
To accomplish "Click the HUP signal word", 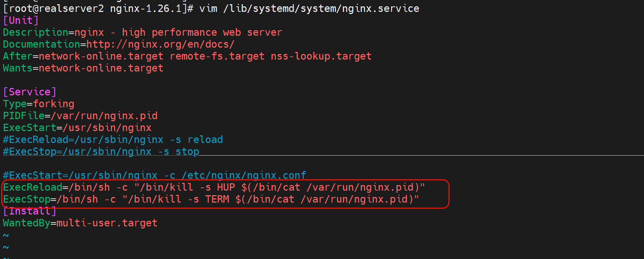I will (x=226, y=187).
